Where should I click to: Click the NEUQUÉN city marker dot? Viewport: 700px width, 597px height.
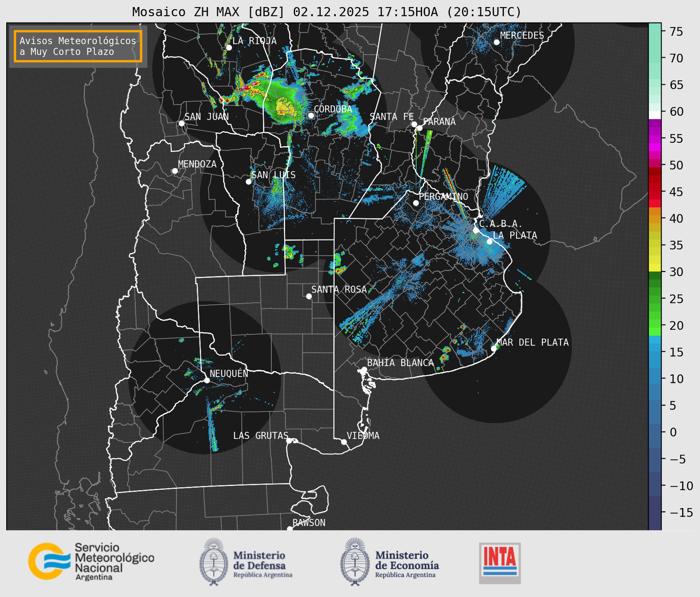pyautogui.click(x=207, y=380)
